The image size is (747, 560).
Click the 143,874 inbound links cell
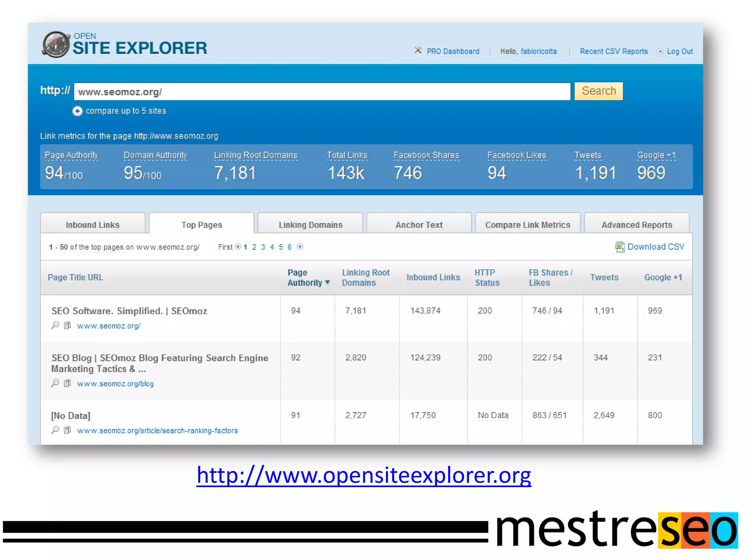[x=425, y=311]
